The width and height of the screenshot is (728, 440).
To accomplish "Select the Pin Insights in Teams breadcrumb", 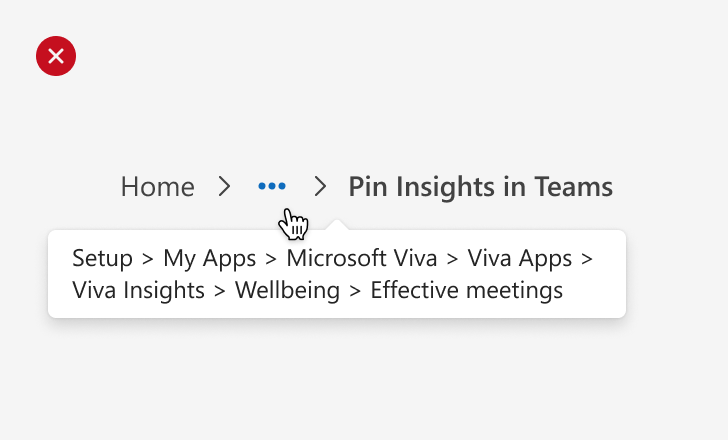I will (481, 187).
